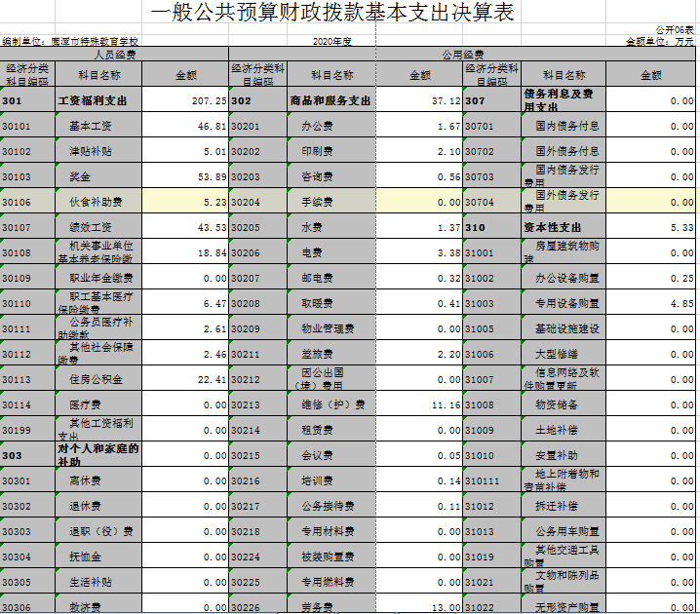
Task: Select the 大型修缮 cell
Action: (x=564, y=353)
